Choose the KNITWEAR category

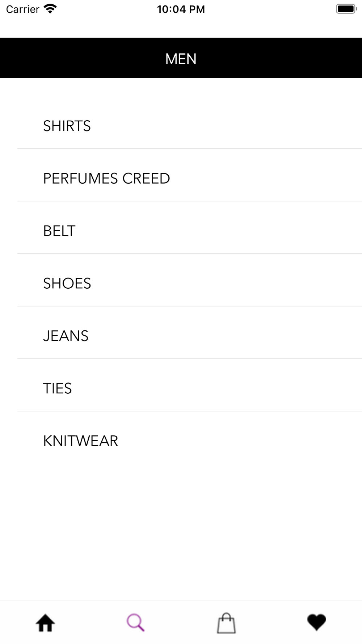[x=81, y=441]
